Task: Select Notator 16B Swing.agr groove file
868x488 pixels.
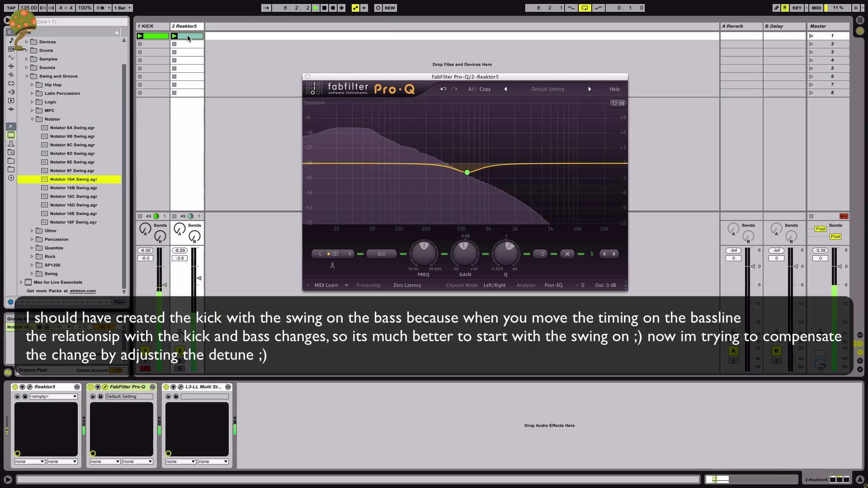Action: [x=73, y=188]
